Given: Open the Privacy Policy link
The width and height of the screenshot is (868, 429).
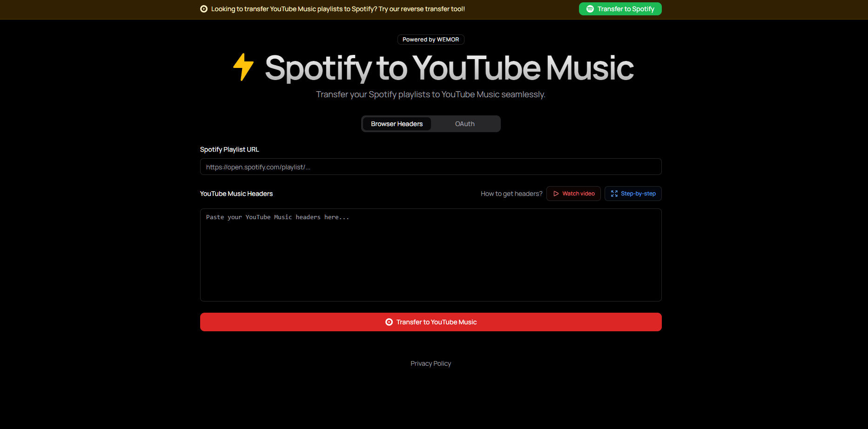Looking at the screenshot, I should pyautogui.click(x=431, y=363).
